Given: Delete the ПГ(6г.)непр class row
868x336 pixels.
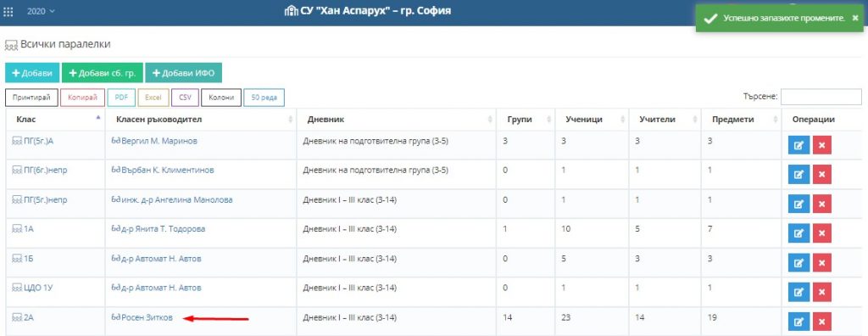Looking at the screenshot, I should [822, 175].
